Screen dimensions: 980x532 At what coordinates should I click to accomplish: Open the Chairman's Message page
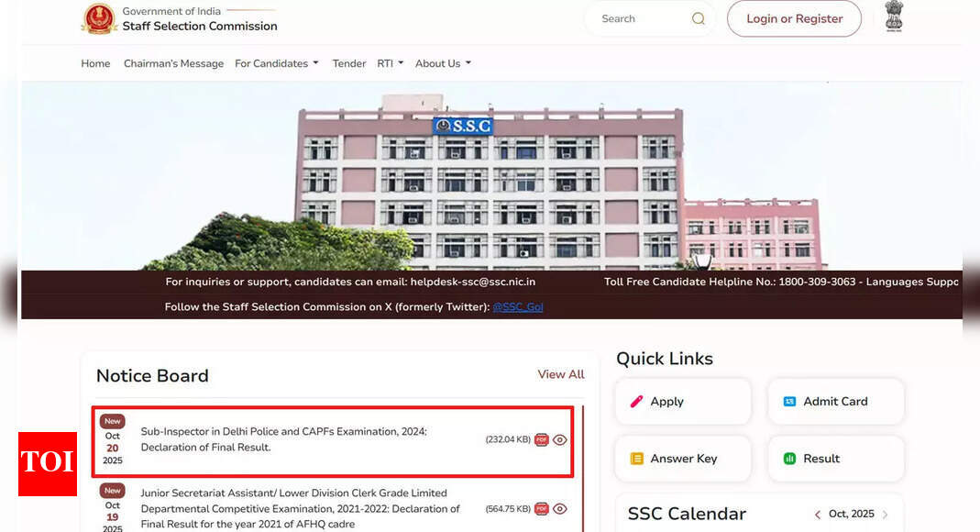coord(173,63)
